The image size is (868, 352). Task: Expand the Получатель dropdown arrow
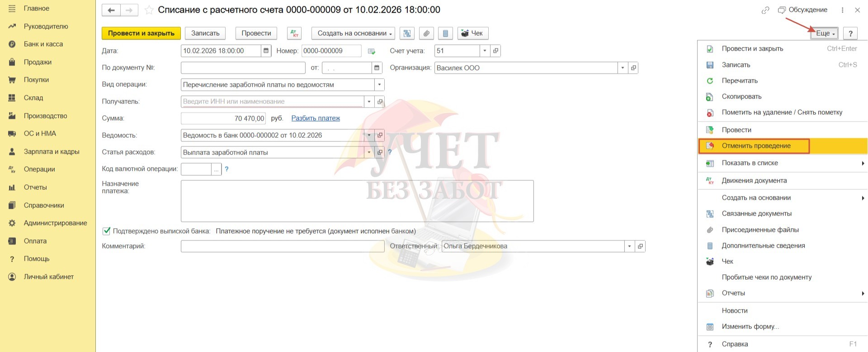click(x=369, y=102)
